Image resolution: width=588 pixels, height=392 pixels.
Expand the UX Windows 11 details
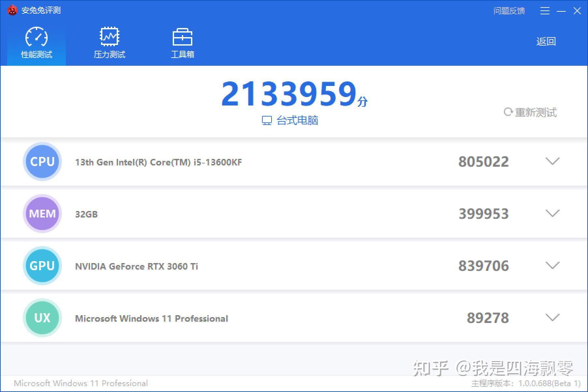(x=552, y=318)
